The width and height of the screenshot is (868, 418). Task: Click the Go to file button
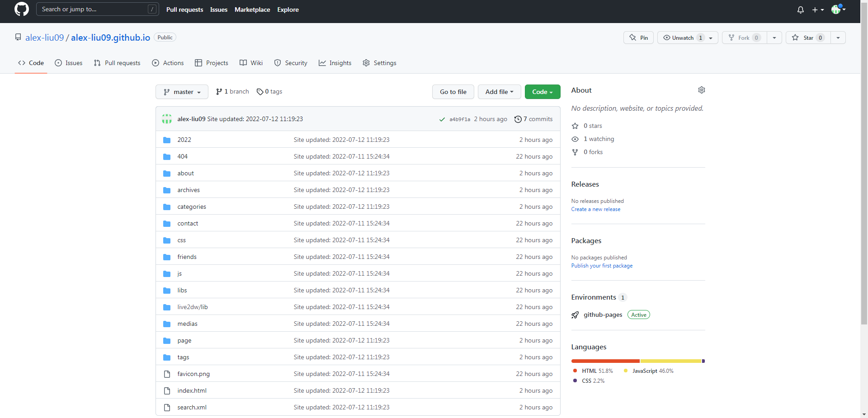pos(453,92)
